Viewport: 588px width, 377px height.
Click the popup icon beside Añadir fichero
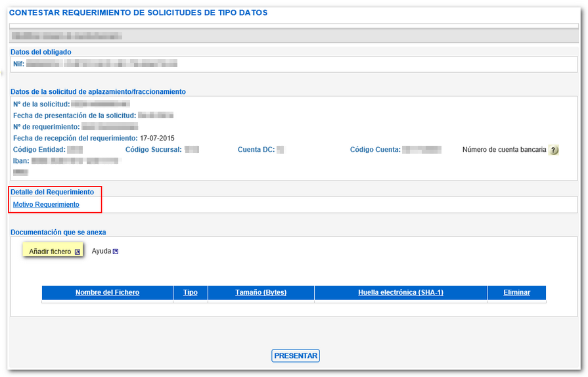point(78,252)
